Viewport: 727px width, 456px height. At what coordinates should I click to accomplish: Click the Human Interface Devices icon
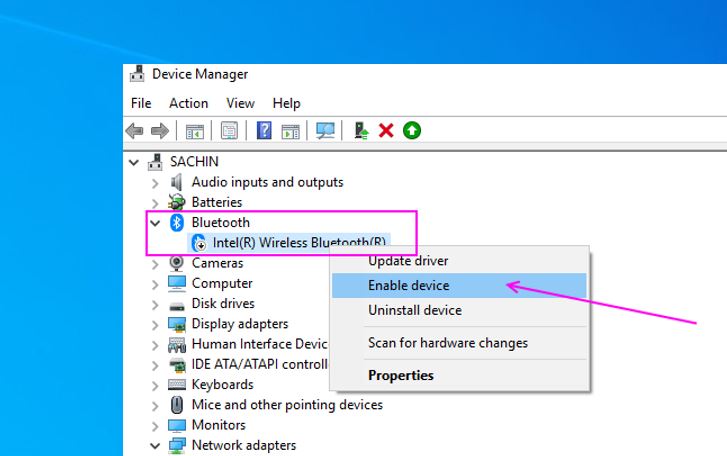coord(177,344)
